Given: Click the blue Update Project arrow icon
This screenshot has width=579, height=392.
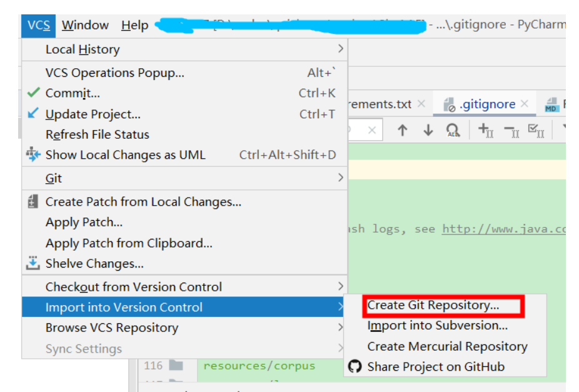Looking at the screenshot, I should click(33, 113).
